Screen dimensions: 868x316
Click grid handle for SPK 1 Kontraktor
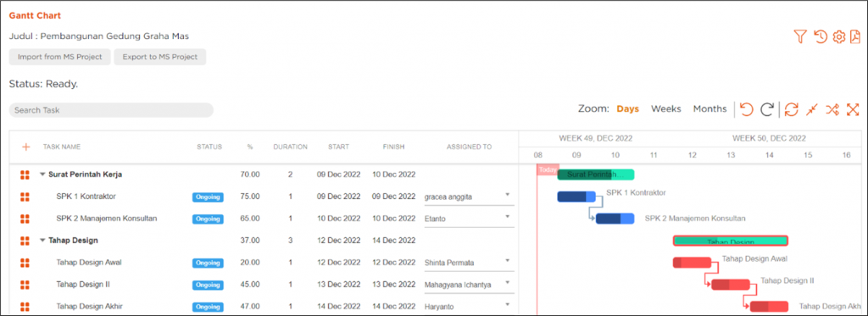[x=25, y=197]
